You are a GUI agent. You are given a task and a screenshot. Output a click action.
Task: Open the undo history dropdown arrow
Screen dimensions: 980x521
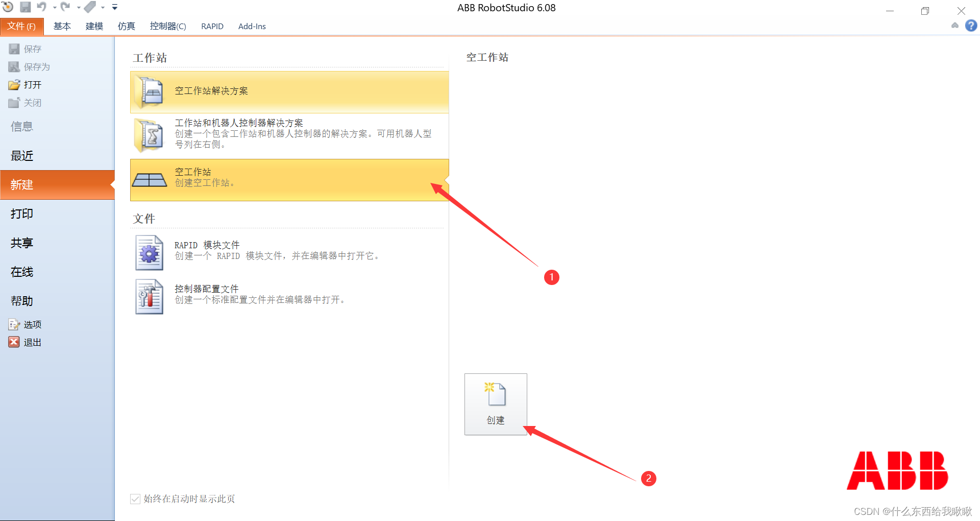pos(55,8)
